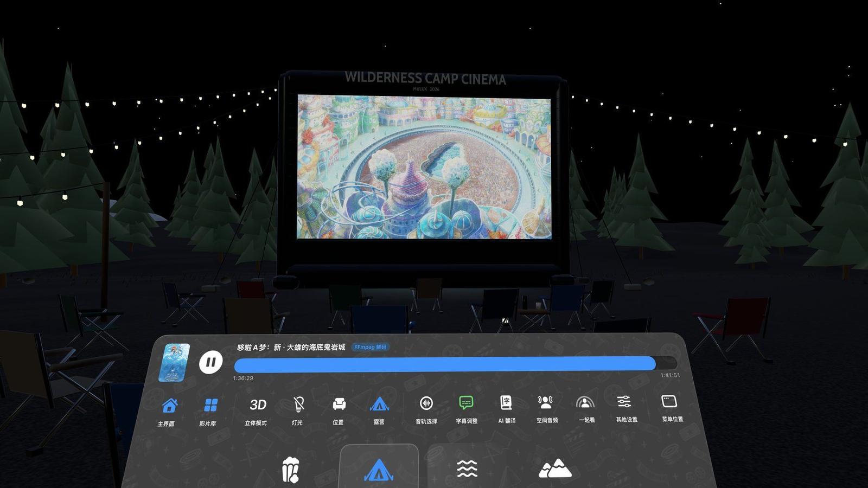Viewport: 868px width, 488px height.
Task: Pause the movie playback
Action: (210, 362)
